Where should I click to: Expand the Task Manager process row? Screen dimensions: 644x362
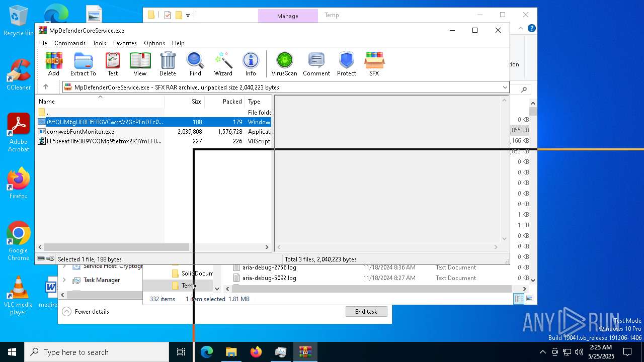64,280
